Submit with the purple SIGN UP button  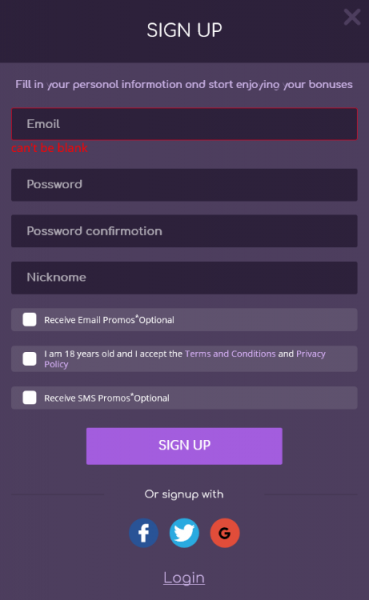(184, 446)
